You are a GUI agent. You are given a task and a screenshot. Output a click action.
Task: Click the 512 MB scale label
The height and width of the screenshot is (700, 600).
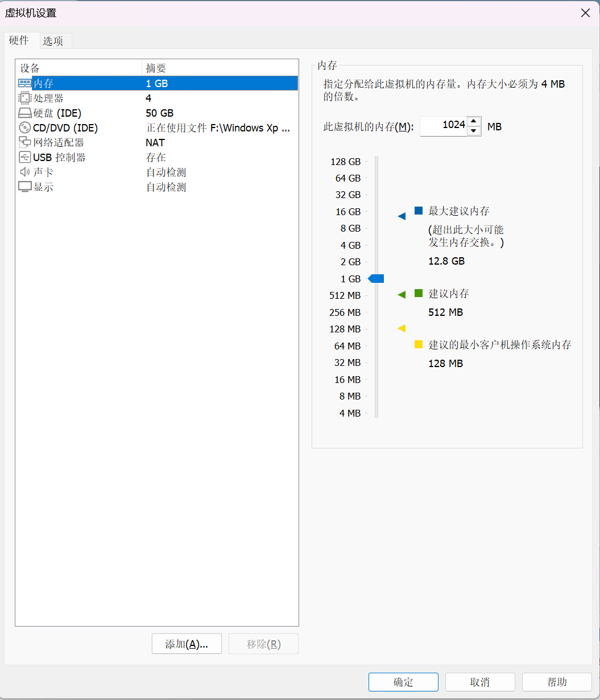tap(345, 295)
